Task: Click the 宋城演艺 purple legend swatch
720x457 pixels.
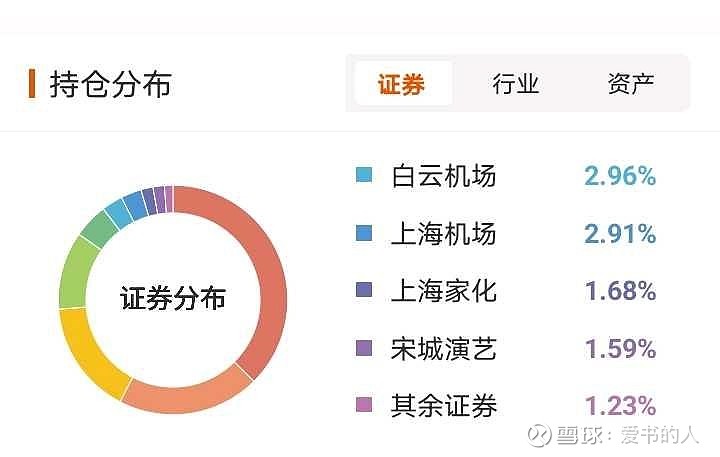Action: tap(364, 348)
